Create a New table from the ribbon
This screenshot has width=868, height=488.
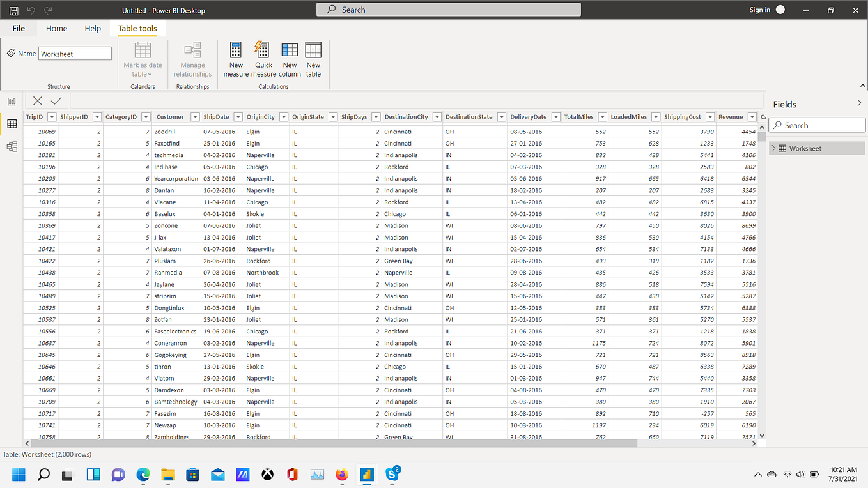[313, 59]
